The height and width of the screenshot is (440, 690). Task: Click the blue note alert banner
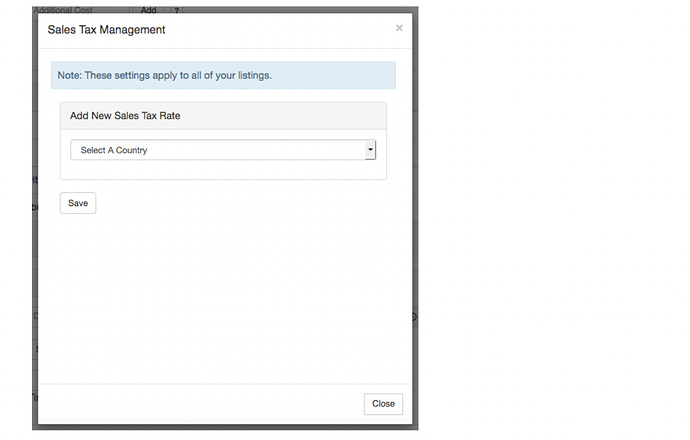point(223,75)
